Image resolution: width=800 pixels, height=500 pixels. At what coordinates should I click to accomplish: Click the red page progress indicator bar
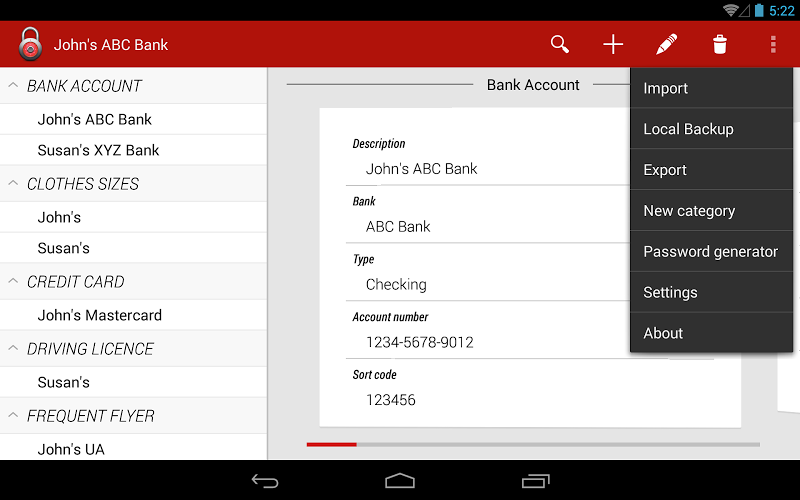coord(332,444)
